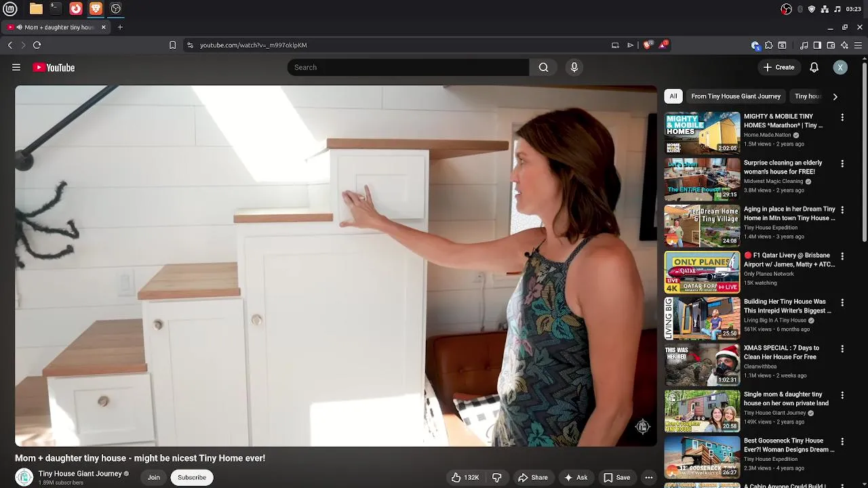The height and width of the screenshot is (488, 868).
Task: Open options for Best Gooseneck Tiny House video
Action: coord(842,441)
